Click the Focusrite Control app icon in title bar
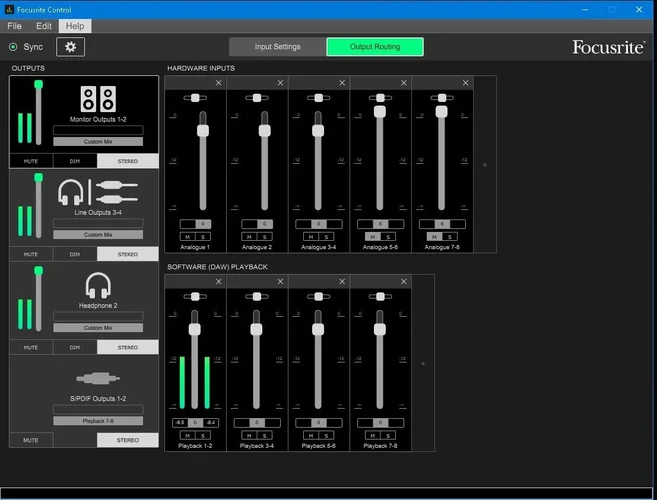Image resolution: width=657 pixels, height=500 pixels. coord(9,9)
